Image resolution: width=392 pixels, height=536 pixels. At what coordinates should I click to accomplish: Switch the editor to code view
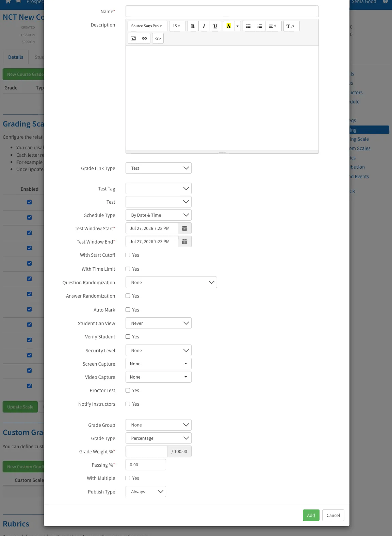coord(158,38)
